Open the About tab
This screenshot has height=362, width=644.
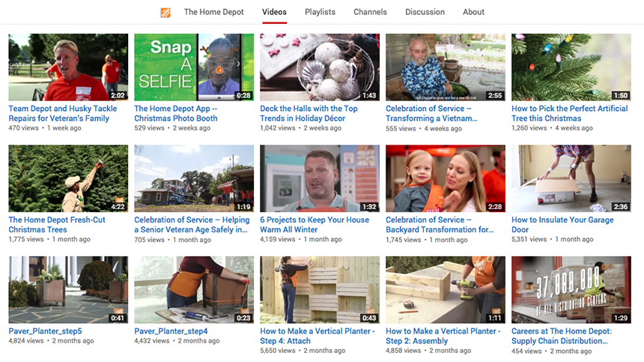pos(473,12)
